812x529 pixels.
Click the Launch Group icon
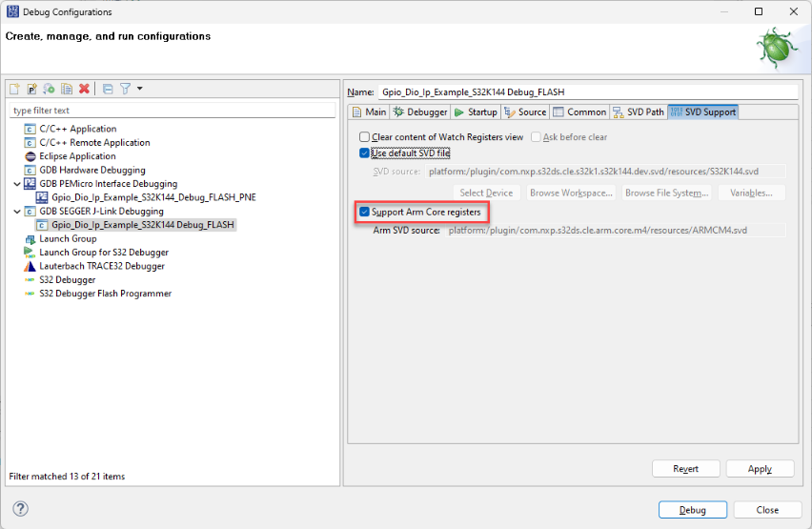point(30,239)
